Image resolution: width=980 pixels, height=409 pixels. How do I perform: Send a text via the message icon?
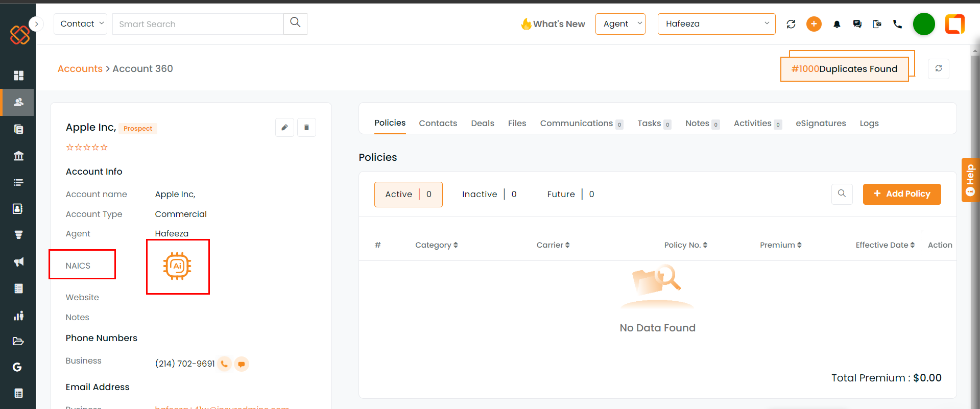(x=242, y=364)
